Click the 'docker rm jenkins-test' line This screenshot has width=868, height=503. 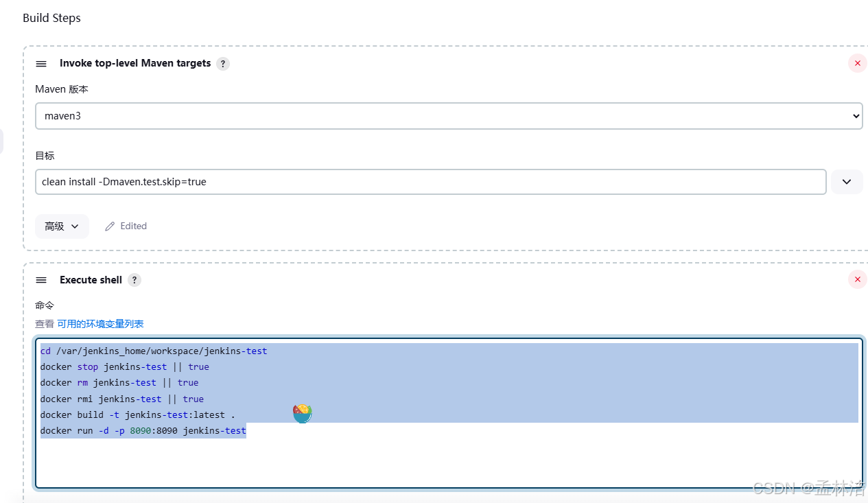[119, 383]
